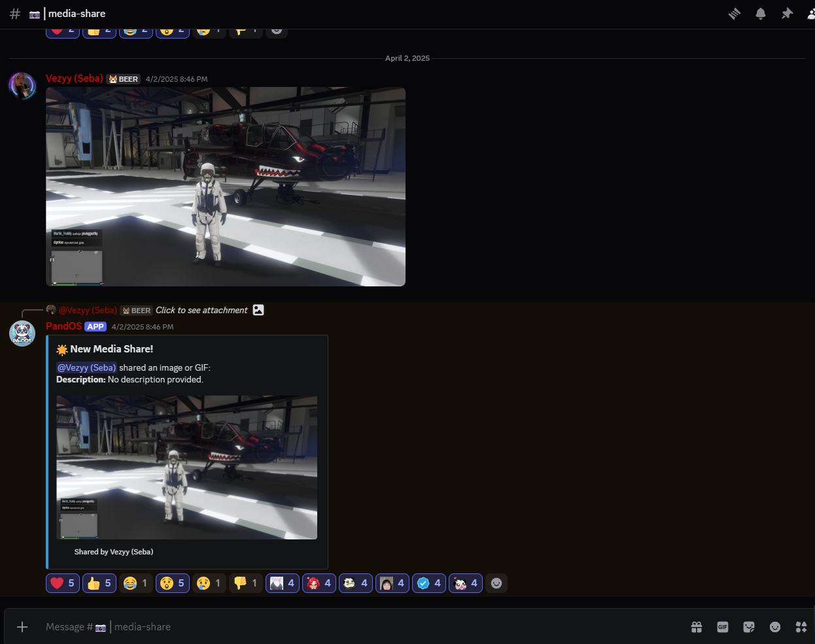Toggle the thumbs down reaction on PandOS message
The image size is (815, 644).
[246, 583]
